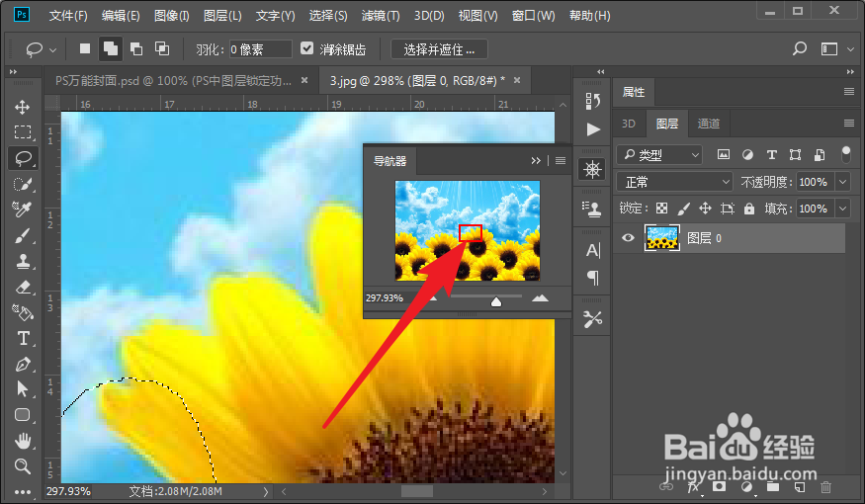Expand the fill dropdown arrow

tap(843, 209)
